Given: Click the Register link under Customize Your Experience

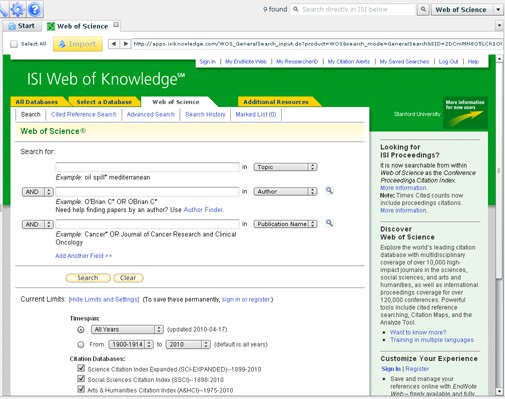Looking at the screenshot, I should [417, 369].
